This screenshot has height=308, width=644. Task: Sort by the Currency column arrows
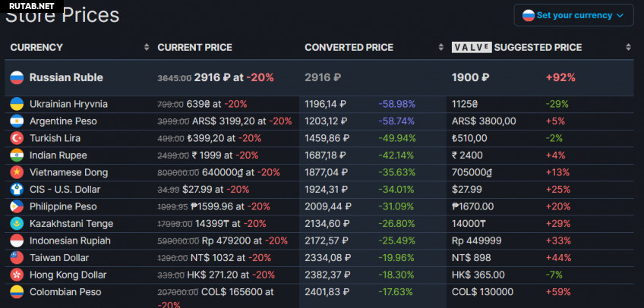147,48
